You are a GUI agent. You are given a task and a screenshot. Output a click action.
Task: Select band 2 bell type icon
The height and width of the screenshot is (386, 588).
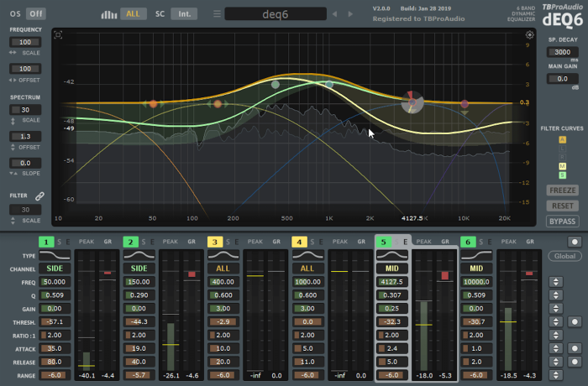coord(139,256)
